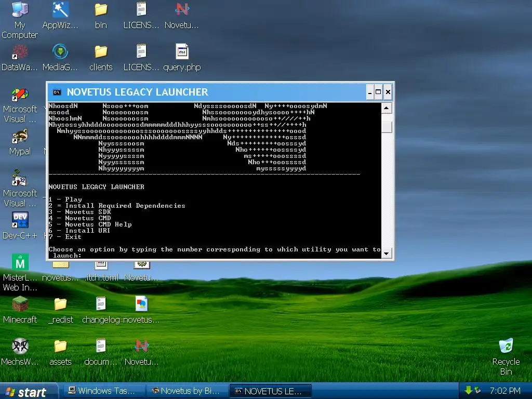Click the console scrollbar up arrow
The height and width of the screenshot is (399, 532).
point(387,108)
